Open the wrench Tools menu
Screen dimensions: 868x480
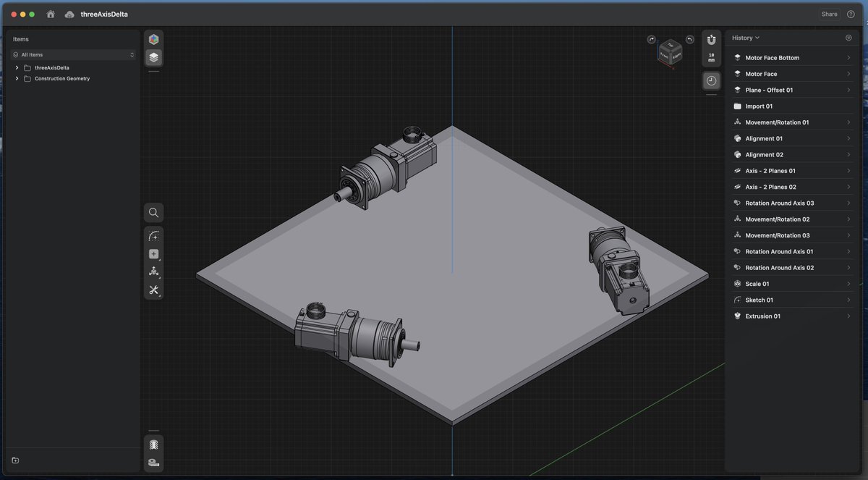(x=153, y=290)
